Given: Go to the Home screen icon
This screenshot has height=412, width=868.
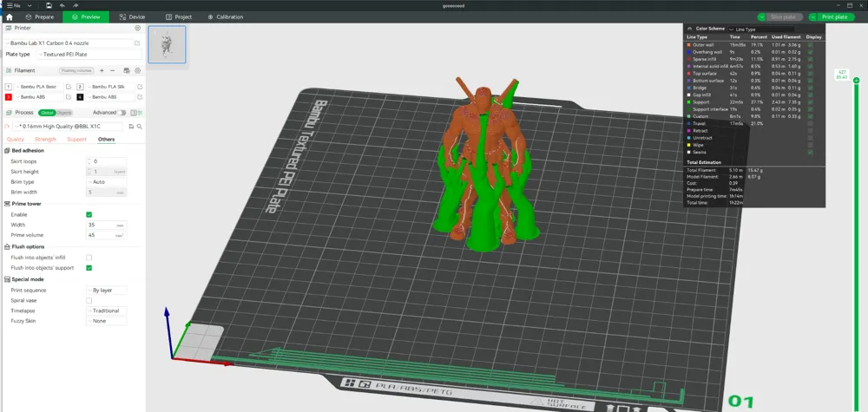Looking at the screenshot, I should [x=9, y=17].
